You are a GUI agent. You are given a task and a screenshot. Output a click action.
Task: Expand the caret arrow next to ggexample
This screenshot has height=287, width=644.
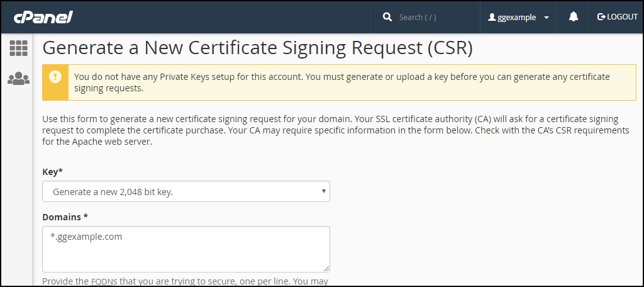click(547, 18)
